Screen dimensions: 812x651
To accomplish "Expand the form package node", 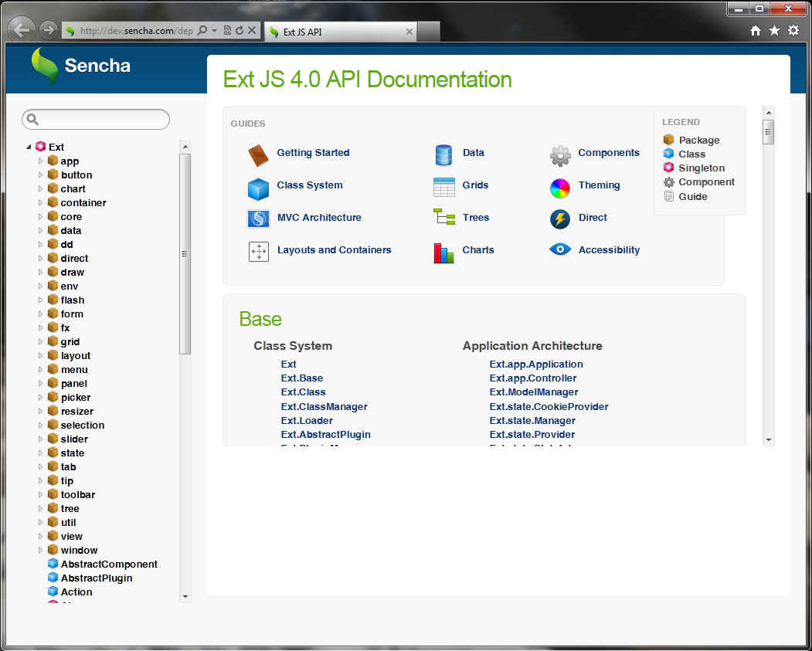I will click(x=40, y=314).
